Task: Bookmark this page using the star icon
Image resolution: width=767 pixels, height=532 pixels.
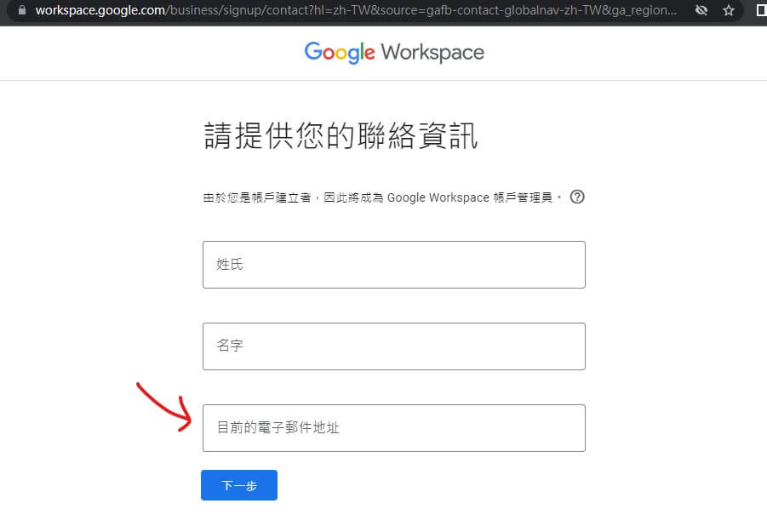Action: pos(728,10)
